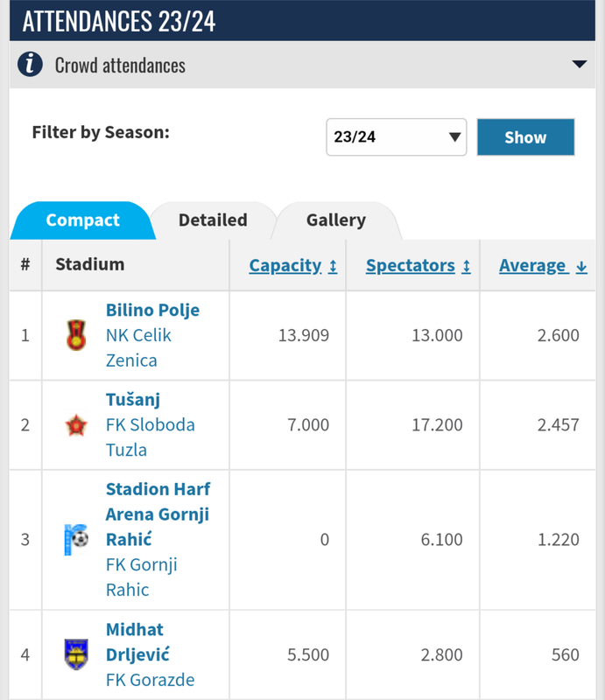Viewport: 605px width, 700px height.
Task: Switch to the Gallery tab
Action: (336, 220)
